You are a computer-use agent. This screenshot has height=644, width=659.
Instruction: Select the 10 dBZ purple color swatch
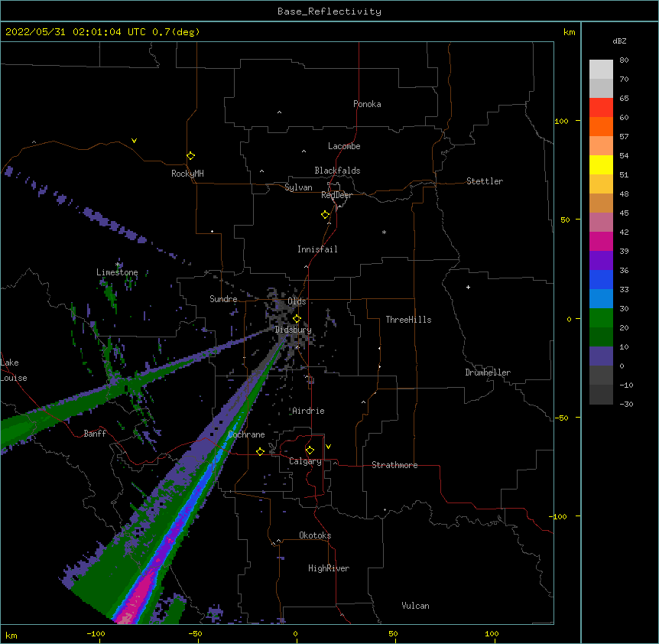[x=601, y=356]
